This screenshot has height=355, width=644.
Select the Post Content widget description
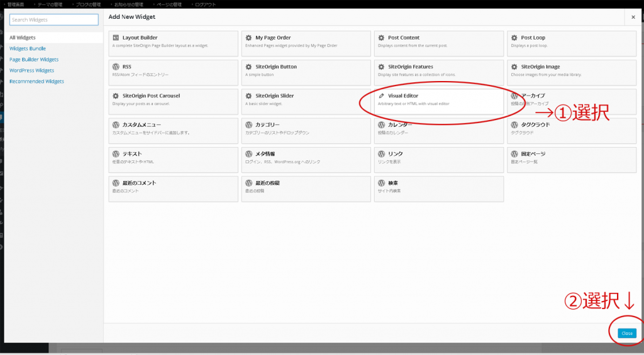[x=413, y=46]
